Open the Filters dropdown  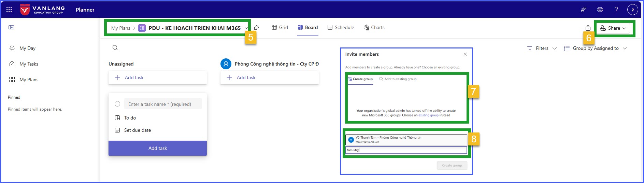coord(542,48)
